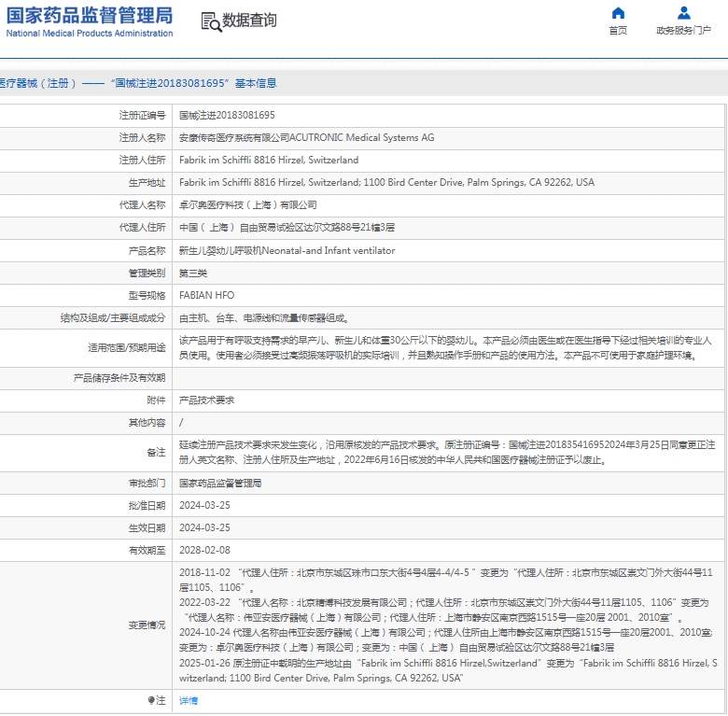728x716 pixels.
Task: Click the 2022-03-22 change record entry
Action: coord(444,610)
